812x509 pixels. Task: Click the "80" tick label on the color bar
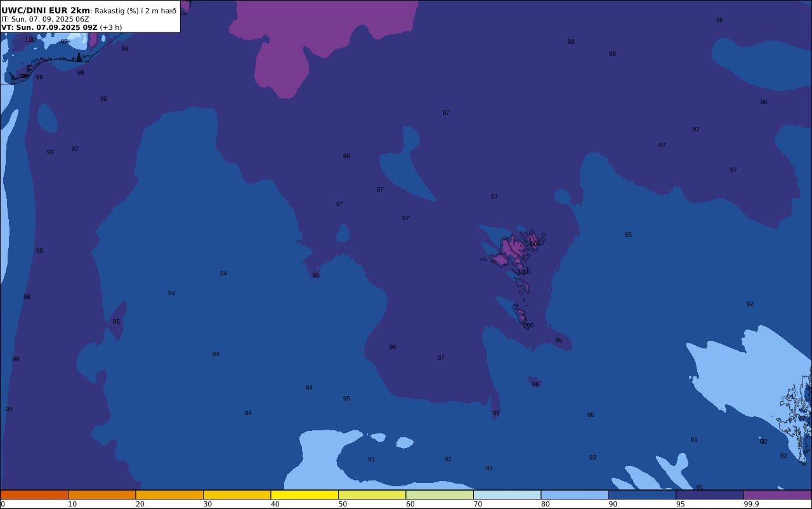[545, 504]
